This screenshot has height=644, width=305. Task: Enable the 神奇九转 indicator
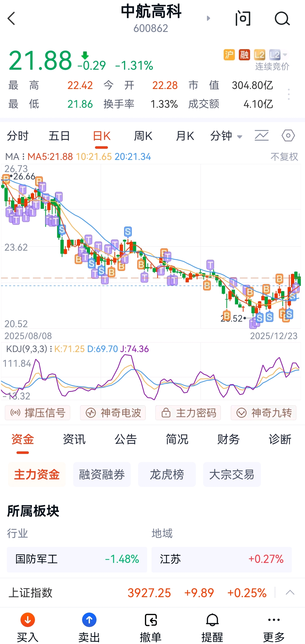tap(263, 413)
